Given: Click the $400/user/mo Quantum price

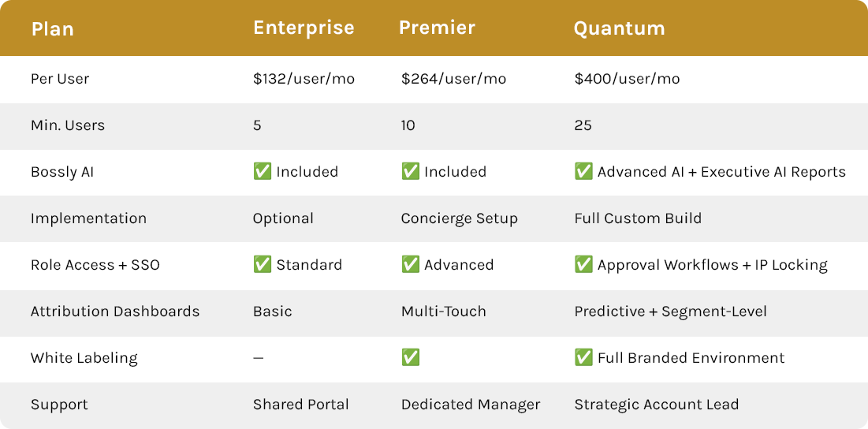Looking at the screenshot, I should 628,79.
